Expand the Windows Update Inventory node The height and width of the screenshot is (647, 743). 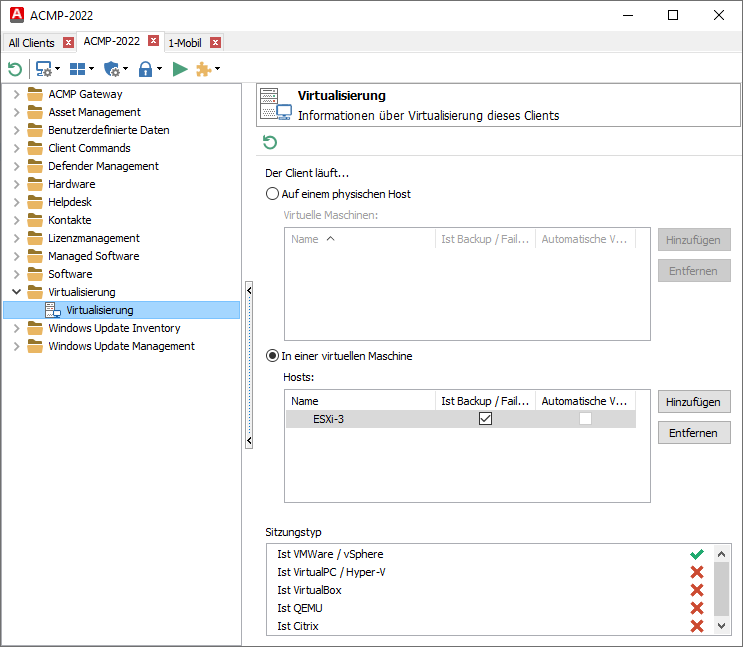point(17,328)
